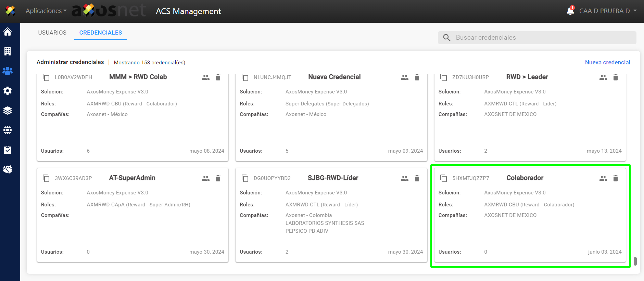This screenshot has width=644, height=281.
Task: Delete the AT-SuperAdmin credential
Action: 218,178
